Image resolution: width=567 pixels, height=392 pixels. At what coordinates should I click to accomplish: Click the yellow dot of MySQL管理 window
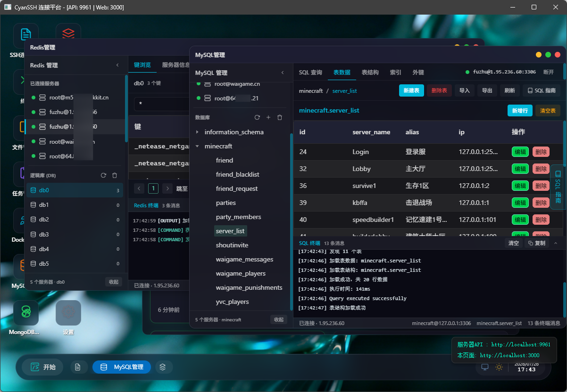coord(539,55)
